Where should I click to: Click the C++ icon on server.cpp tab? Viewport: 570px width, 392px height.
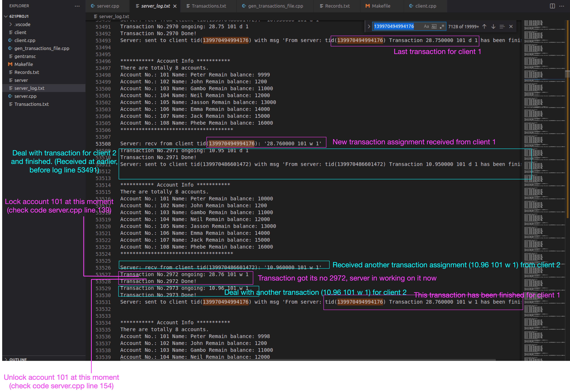[x=93, y=6]
